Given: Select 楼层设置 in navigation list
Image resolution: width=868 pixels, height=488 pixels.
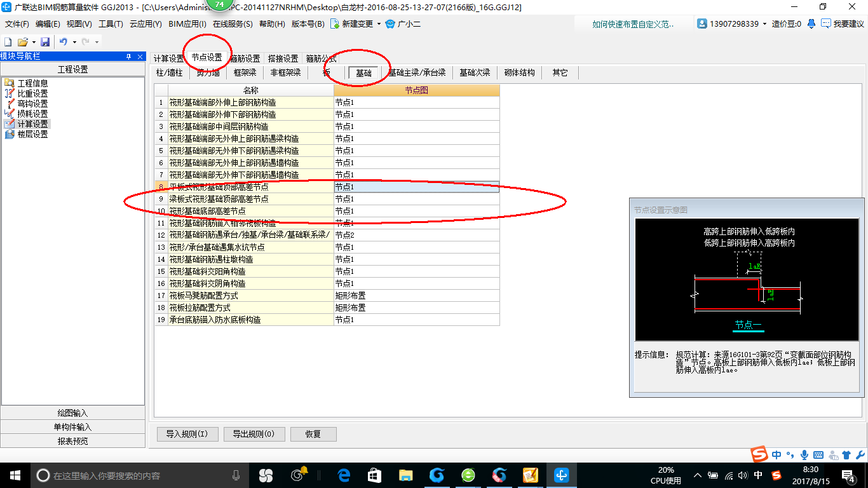Looking at the screenshot, I should pyautogui.click(x=25, y=134).
